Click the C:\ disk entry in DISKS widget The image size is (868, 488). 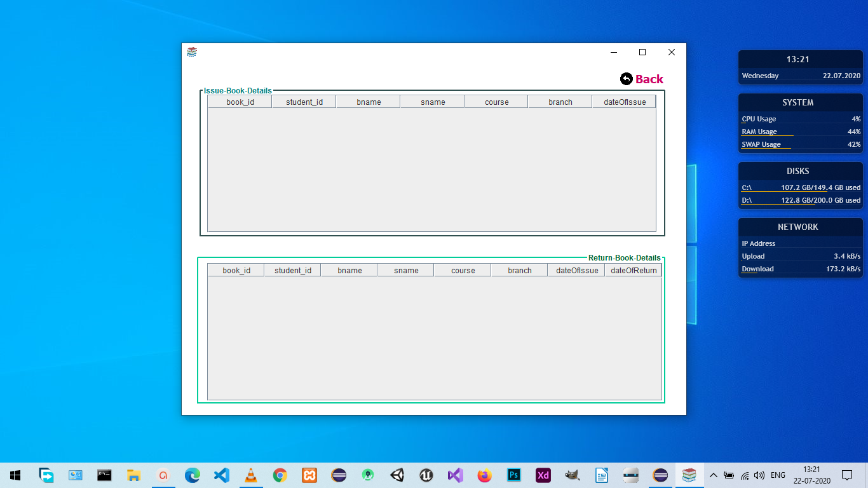pos(801,187)
